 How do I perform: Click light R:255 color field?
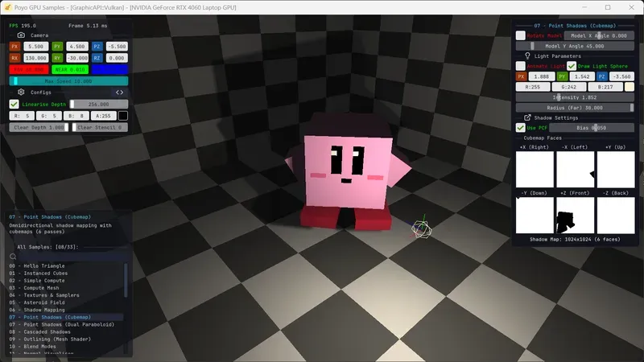point(533,87)
